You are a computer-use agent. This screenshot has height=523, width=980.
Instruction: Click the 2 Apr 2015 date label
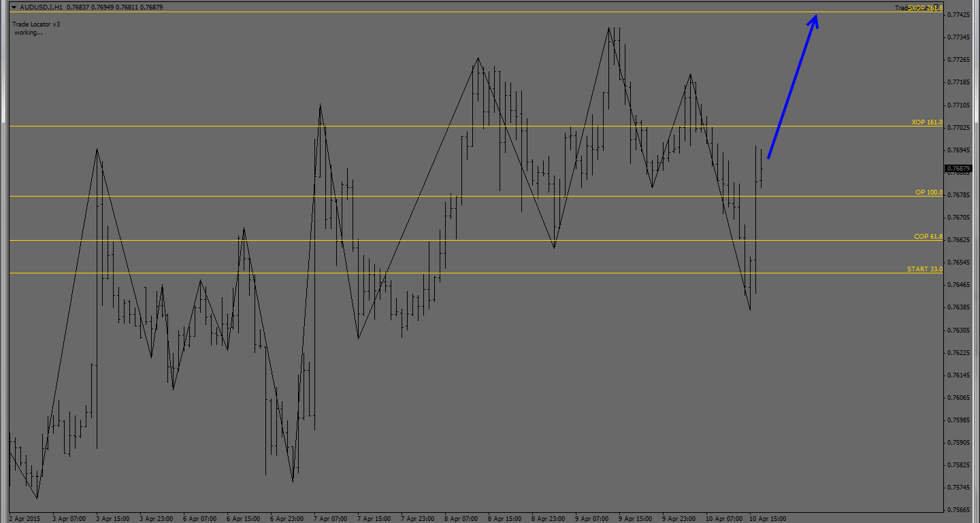click(x=24, y=518)
